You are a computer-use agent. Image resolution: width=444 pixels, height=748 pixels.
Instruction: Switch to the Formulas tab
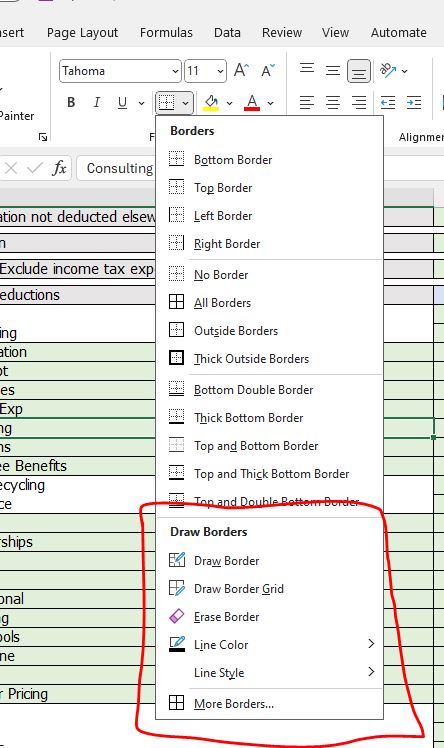pyautogui.click(x=166, y=32)
